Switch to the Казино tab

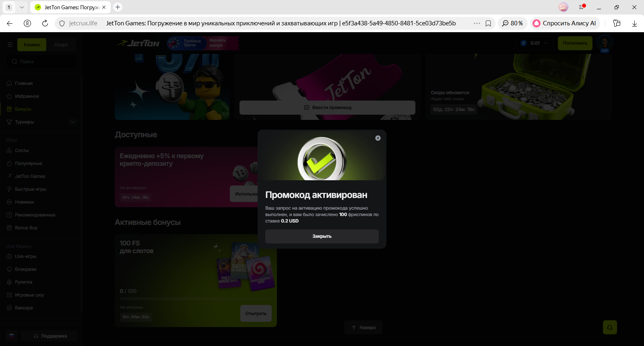pos(32,45)
